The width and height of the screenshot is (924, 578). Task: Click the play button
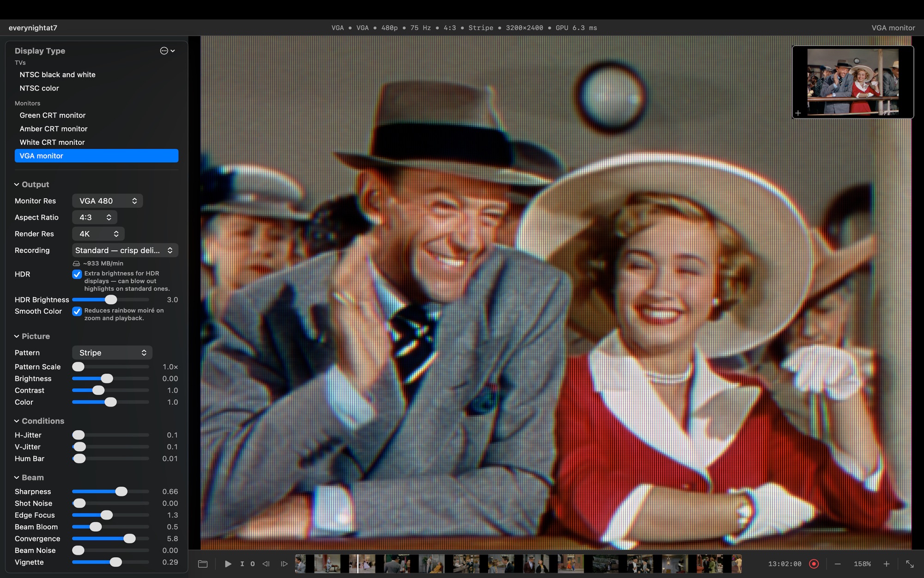[228, 564]
